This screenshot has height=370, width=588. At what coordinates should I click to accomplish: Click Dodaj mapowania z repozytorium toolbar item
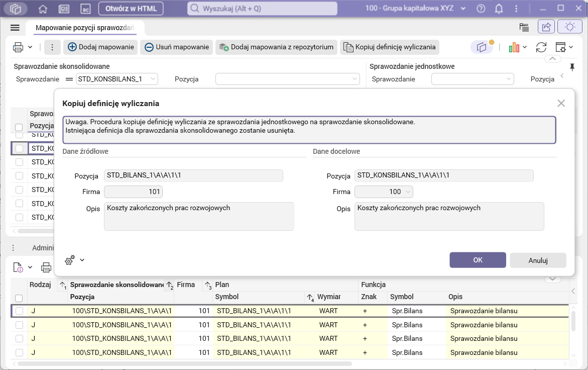click(277, 47)
